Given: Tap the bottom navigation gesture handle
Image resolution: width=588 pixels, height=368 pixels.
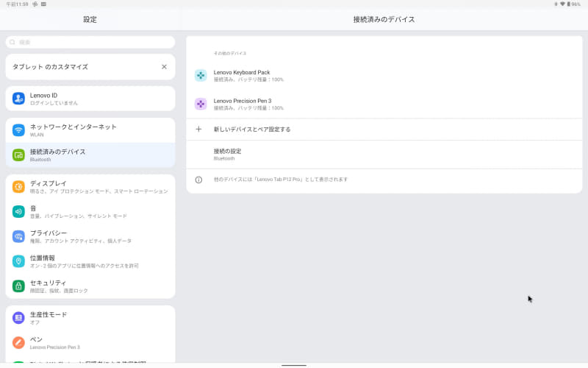Looking at the screenshot, I should point(294,365).
